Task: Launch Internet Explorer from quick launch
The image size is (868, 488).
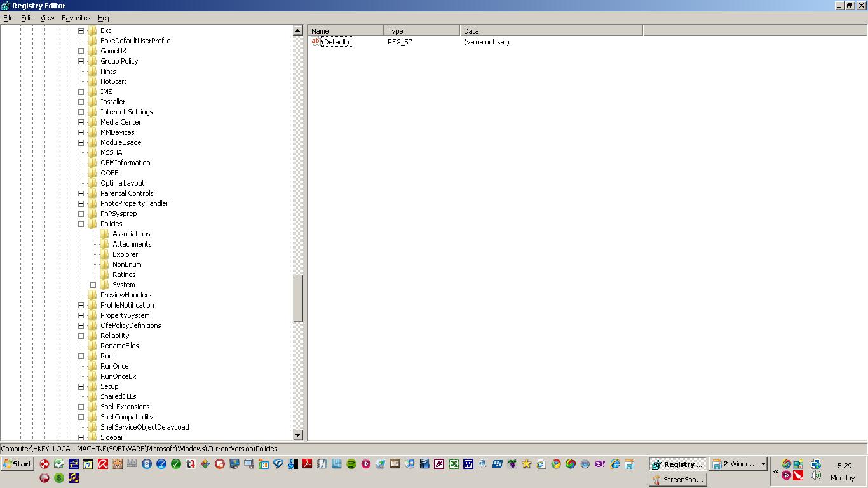Action: (x=614, y=464)
